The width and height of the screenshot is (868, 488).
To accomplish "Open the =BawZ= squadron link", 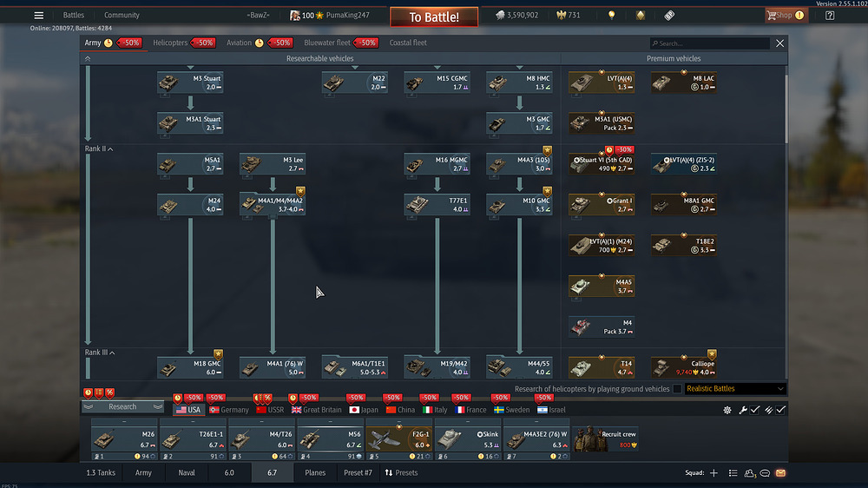I will pos(258,16).
